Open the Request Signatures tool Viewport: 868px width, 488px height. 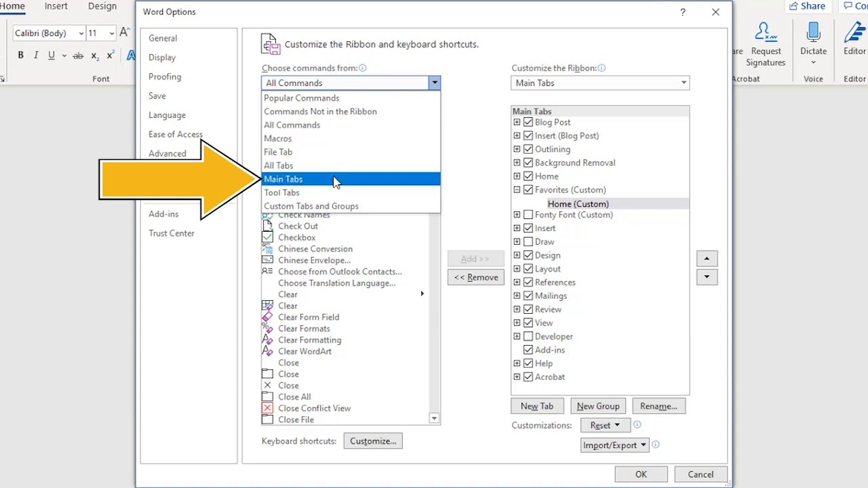(766, 45)
